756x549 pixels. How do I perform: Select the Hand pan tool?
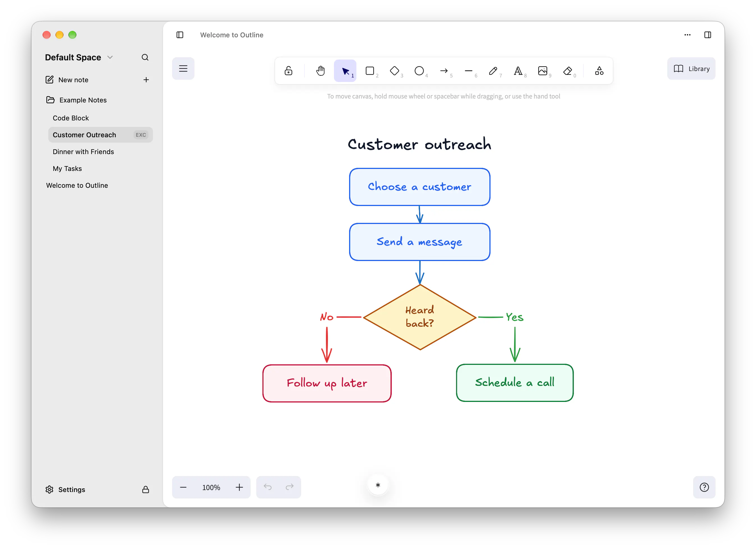320,71
